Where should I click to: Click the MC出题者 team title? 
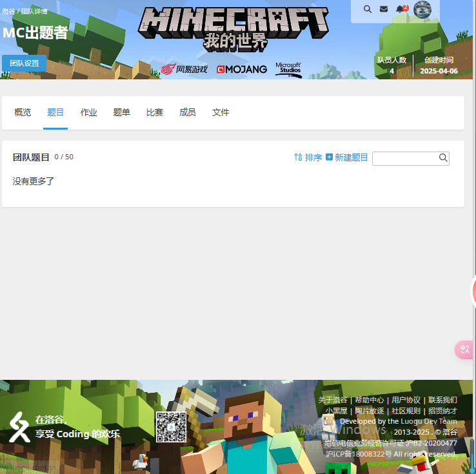tap(35, 32)
